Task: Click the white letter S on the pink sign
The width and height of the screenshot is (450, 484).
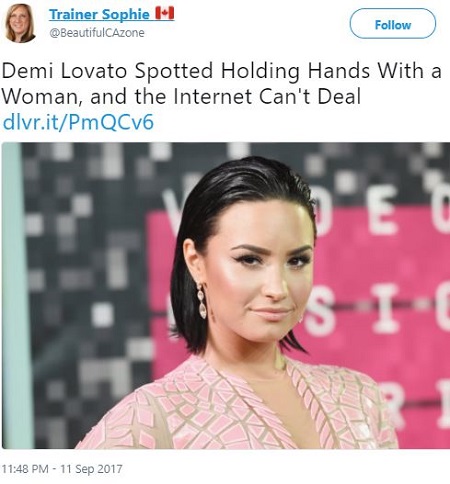Action: (319, 310)
